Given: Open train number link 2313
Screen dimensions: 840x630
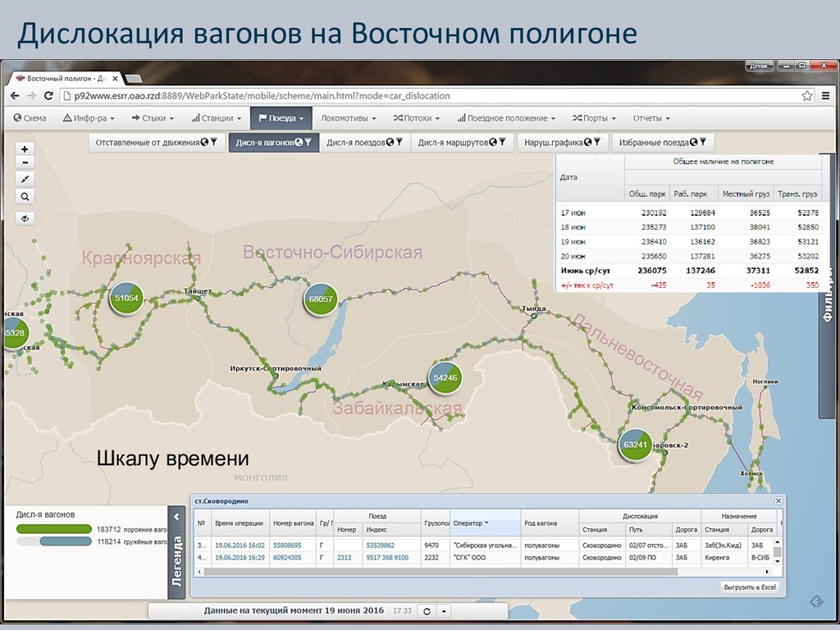Looking at the screenshot, I should [344, 558].
